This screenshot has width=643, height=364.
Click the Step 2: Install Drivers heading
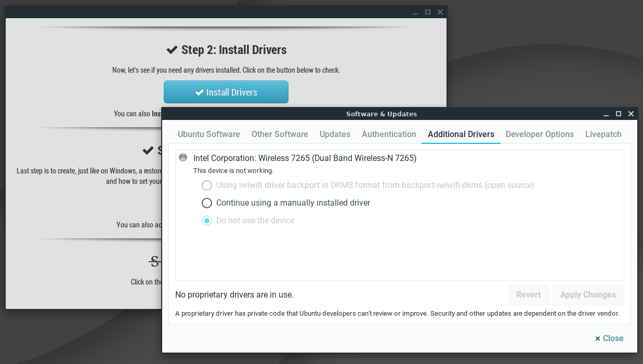(226, 50)
